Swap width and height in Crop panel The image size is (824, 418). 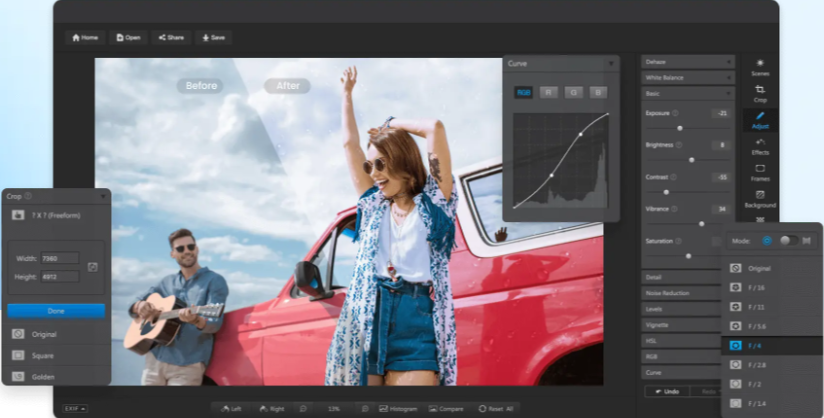tap(92, 267)
